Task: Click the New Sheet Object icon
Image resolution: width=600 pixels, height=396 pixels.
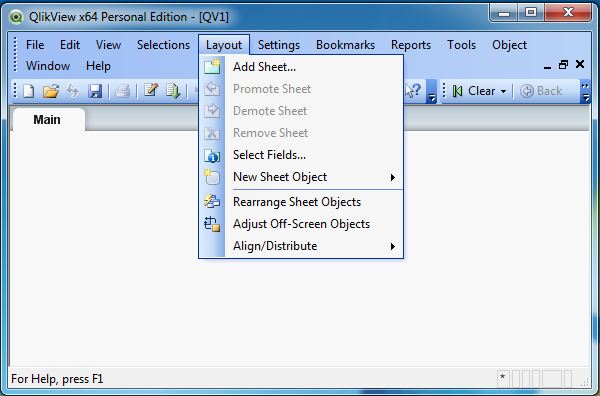Action: (x=212, y=177)
